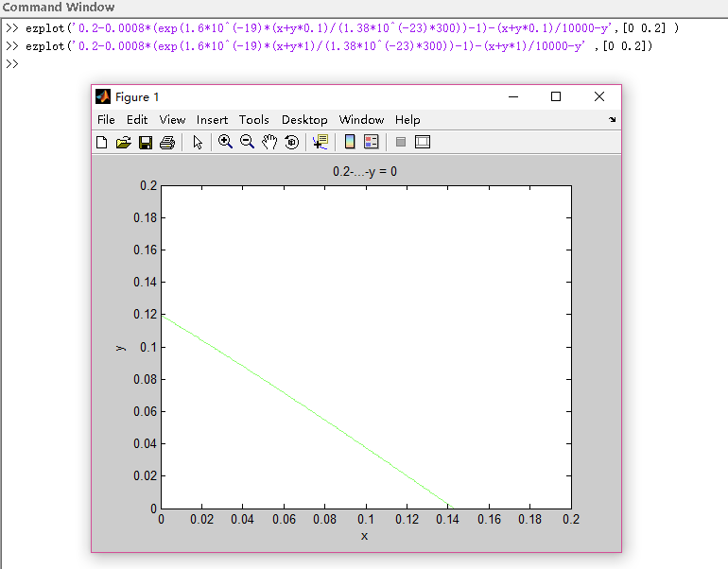
Task: Maximize the Figure 1 window
Action: pyautogui.click(x=556, y=96)
